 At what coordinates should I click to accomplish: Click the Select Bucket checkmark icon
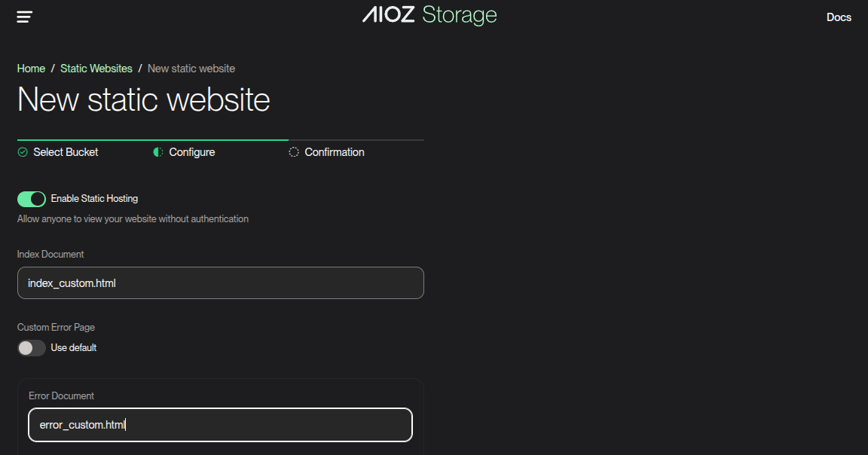pos(23,152)
